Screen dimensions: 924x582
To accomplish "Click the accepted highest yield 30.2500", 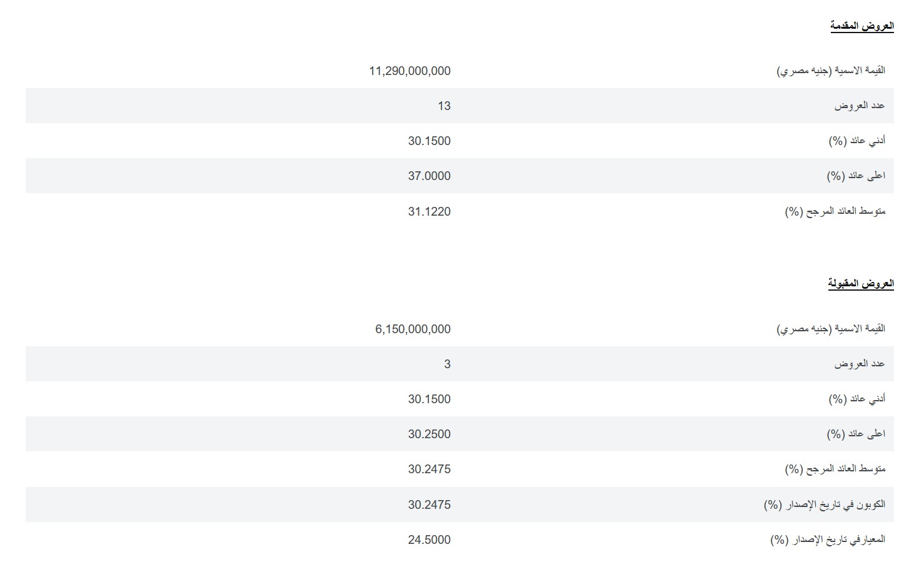I will [429, 434].
